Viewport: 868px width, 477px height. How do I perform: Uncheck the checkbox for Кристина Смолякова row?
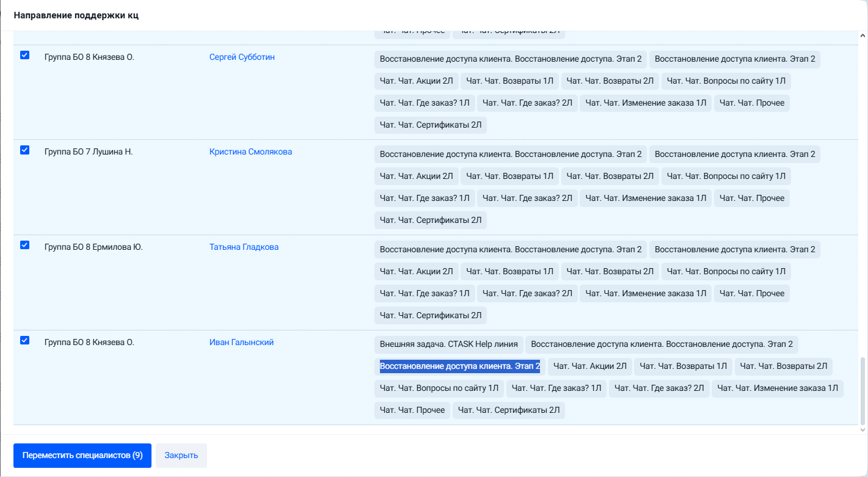pyautogui.click(x=24, y=150)
